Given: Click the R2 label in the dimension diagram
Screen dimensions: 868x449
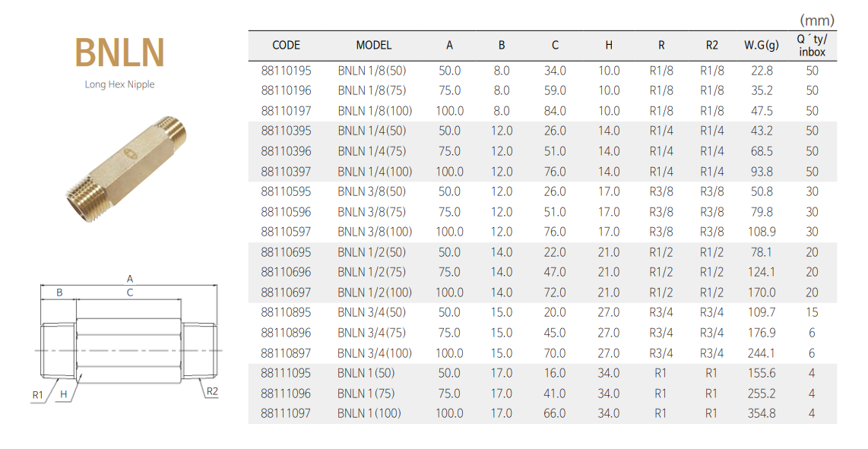Looking at the screenshot, I should coord(212,391).
